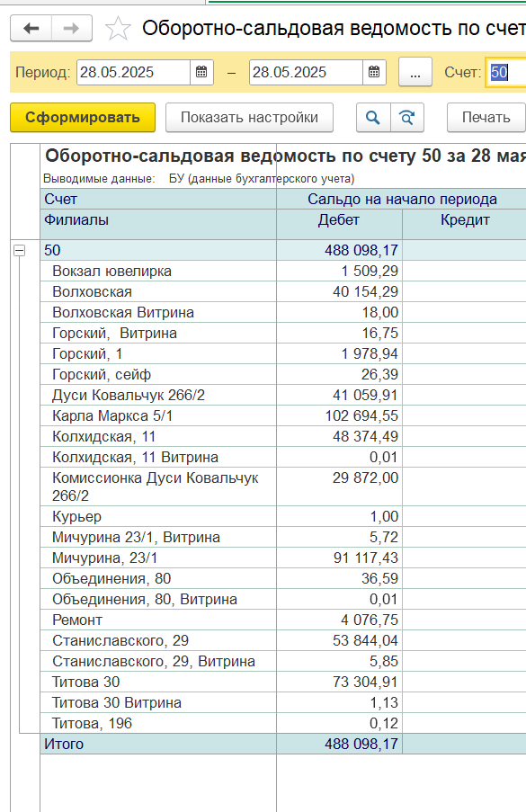Click debit value 29 872,00
The width and height of the screenshot is (526, 812).
pos(366,478)
